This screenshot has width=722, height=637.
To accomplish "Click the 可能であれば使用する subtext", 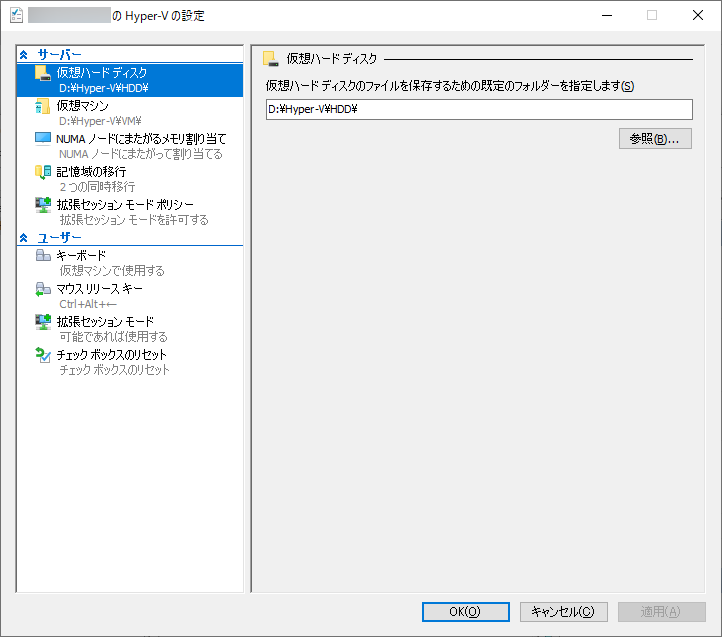I will (x=113, y=337).
